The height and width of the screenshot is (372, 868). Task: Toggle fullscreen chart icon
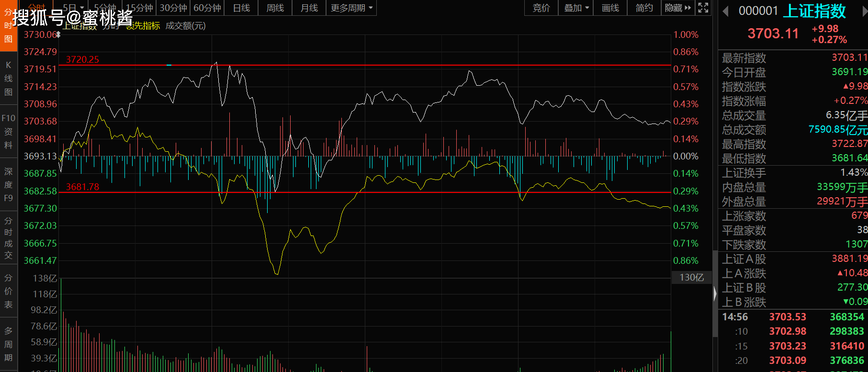click(703, 8)
